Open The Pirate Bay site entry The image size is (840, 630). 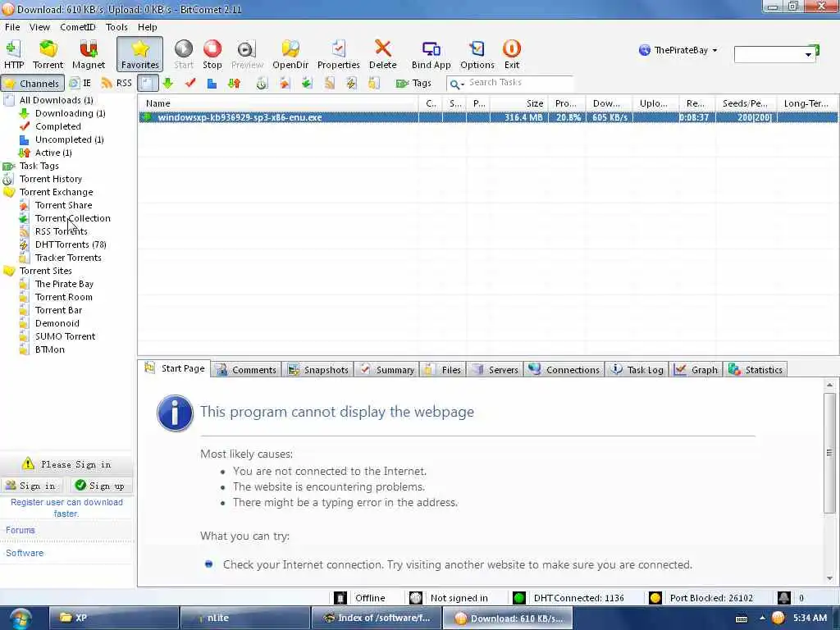pyautogui.click(x=64, y=284)
